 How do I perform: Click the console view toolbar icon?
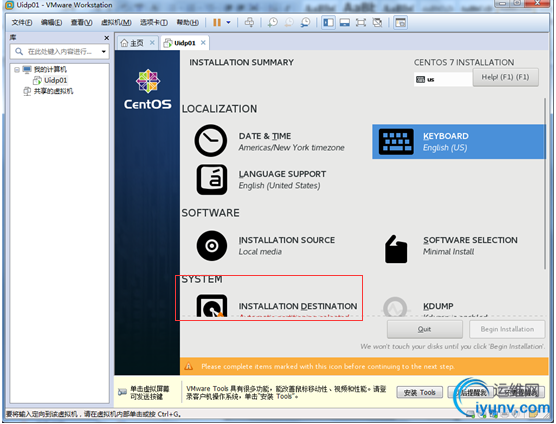point(400,23)
